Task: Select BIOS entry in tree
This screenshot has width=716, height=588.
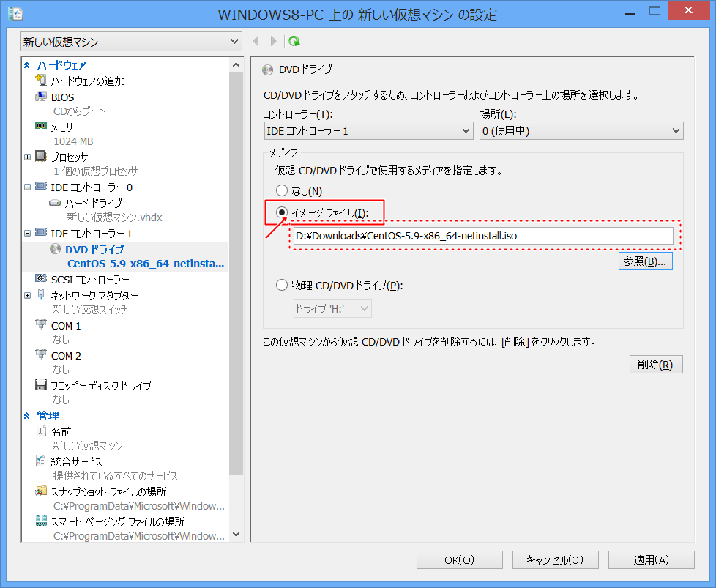Action: 62,97
